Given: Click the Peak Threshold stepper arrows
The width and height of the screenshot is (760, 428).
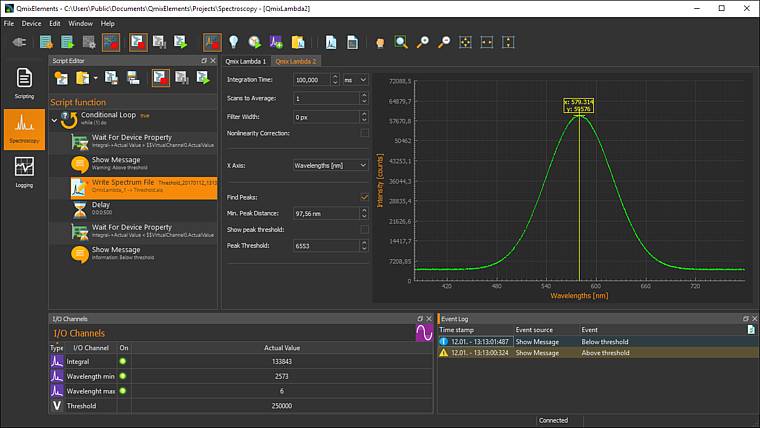Looking at the screenshot, I should coord(364,246).
